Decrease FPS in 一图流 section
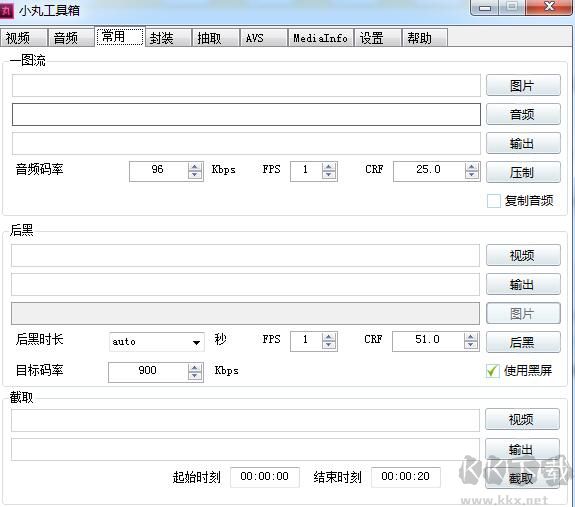Image resolution: width=575 pixels, height=507 pixels. pos(329,175)
